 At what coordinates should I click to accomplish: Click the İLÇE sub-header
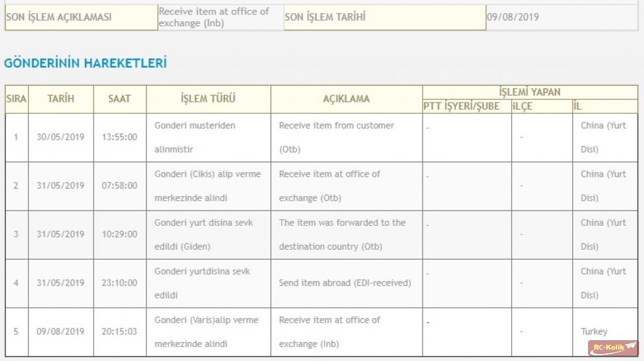point(523,106)
